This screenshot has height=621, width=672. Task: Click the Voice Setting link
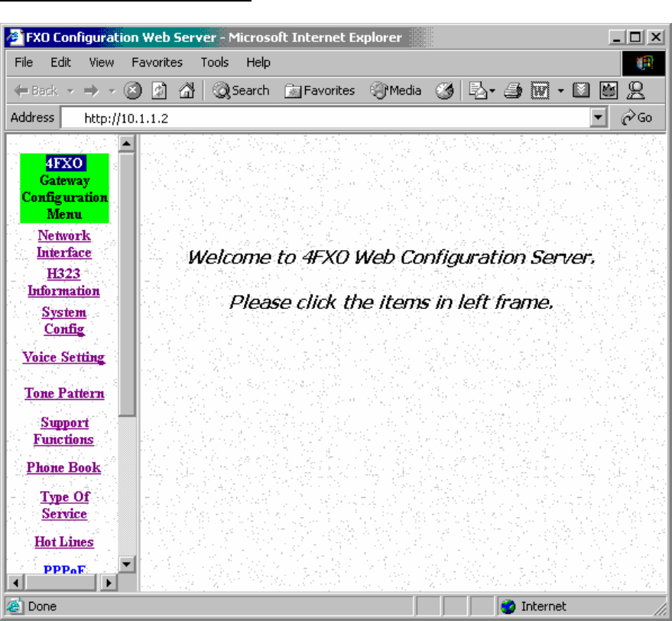coord(63,357)
